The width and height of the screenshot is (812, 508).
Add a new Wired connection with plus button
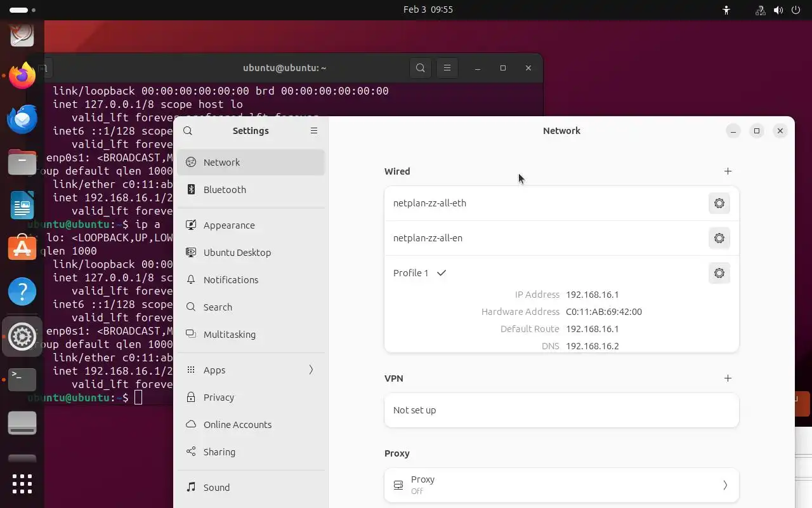click(x=728, y=171)
